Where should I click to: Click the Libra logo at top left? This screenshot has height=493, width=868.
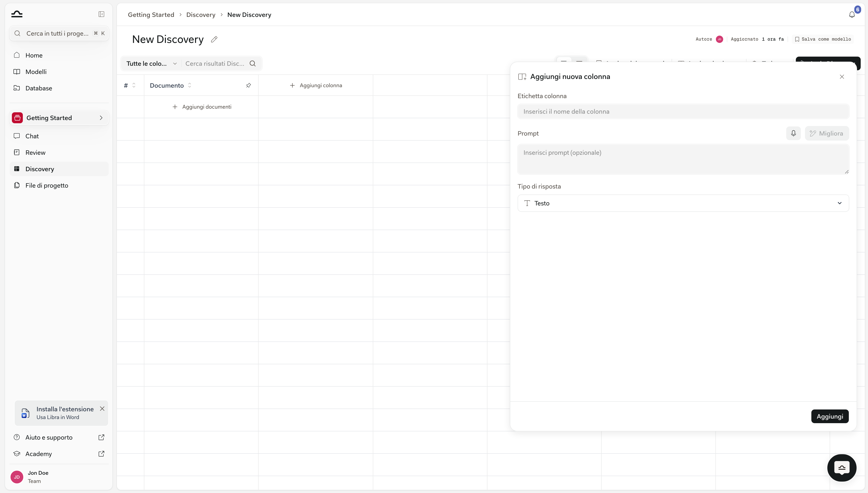pyautogui.click(x=17, y=14)
